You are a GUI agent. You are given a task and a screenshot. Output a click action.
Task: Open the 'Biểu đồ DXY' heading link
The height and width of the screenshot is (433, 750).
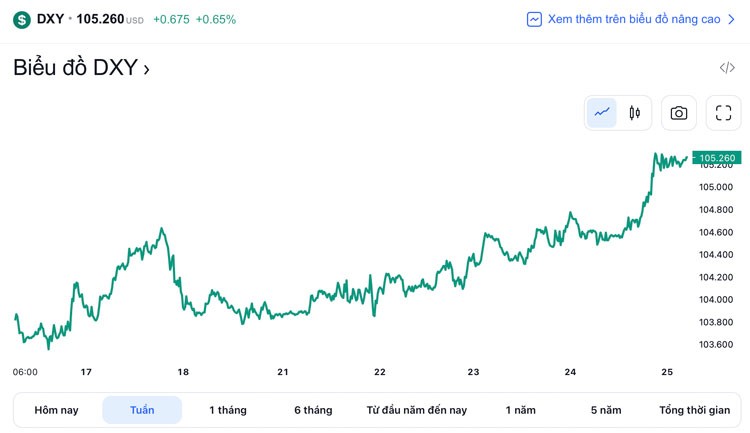pos(81,68)
